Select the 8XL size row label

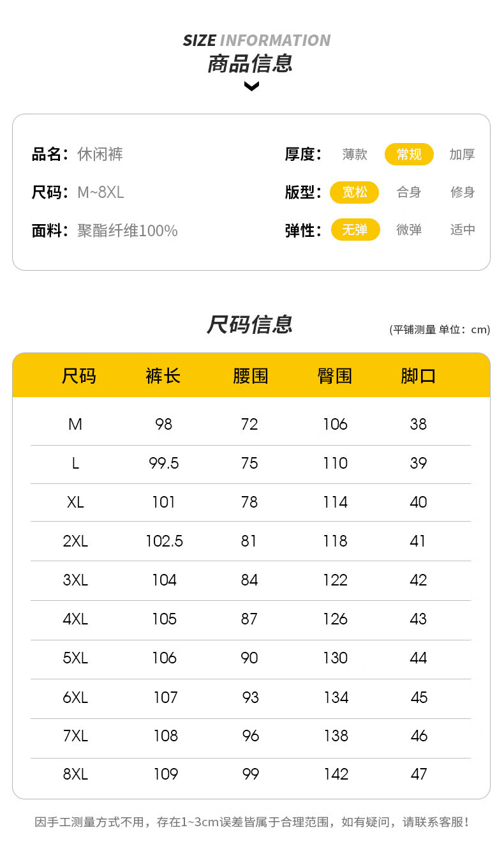pos(75,774)
